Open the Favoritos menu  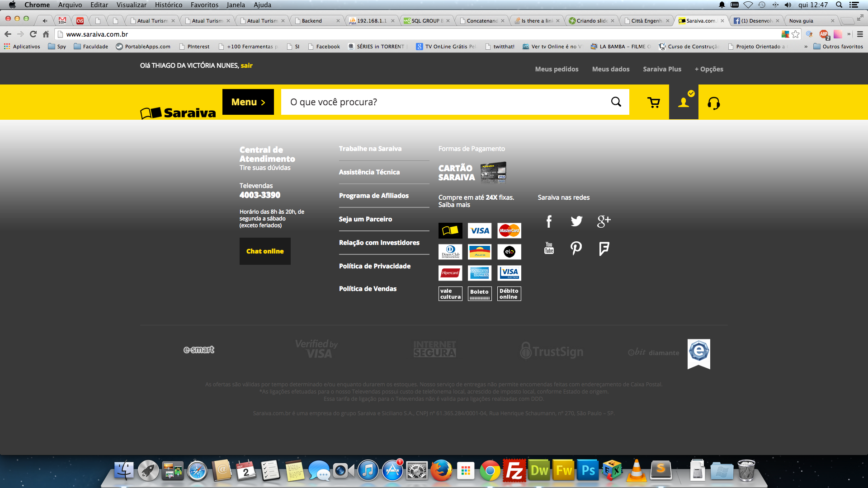[204, 5]
